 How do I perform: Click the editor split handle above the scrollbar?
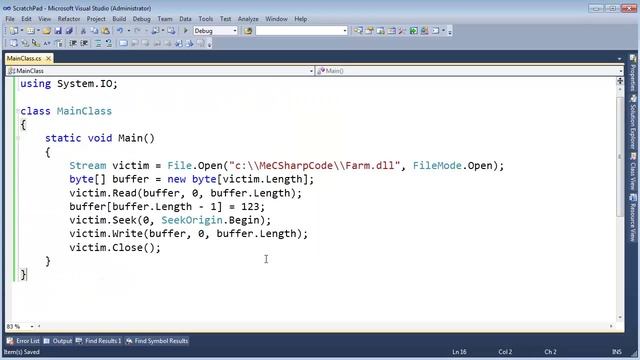[620, 81]
